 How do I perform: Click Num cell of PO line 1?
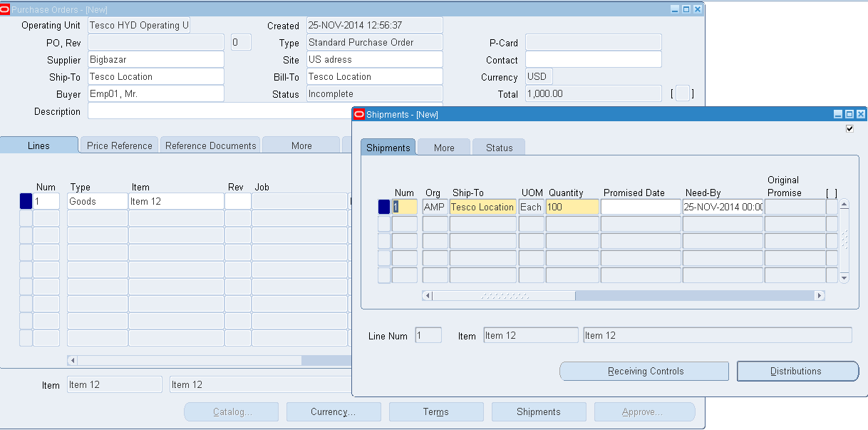tap(46, 201)
